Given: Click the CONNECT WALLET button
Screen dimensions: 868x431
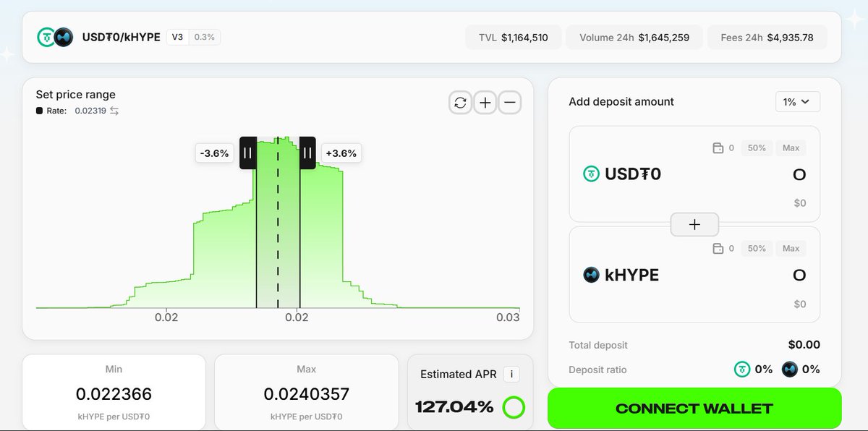Looking at the screenshot, I should pyautogui.click(x=694, y=409).
